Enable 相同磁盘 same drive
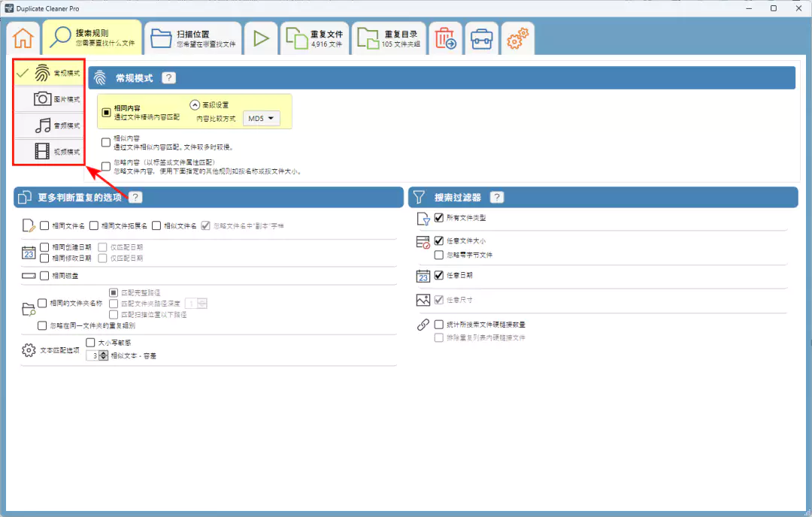Image resolution: width=812 pixels, height=517 pixels. click(x=44, y=276)
